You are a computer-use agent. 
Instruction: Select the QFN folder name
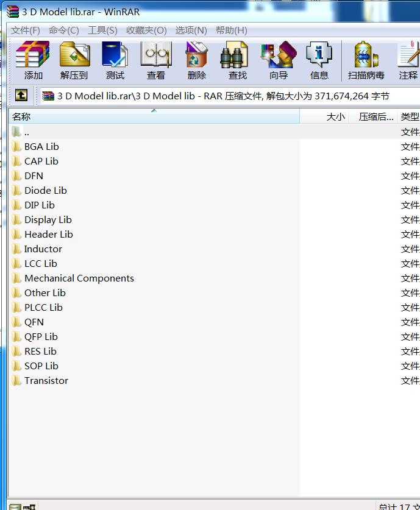[34, 322]
